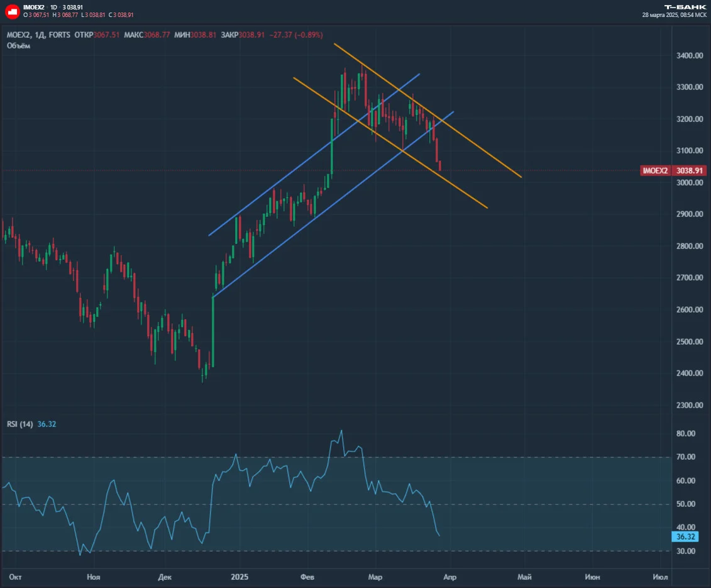Click the 3300.00 price scale label

coord(690,87)
